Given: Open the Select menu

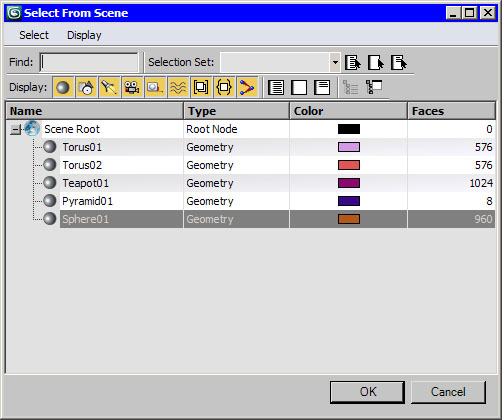Looking at the screenshot, I should (34, 35).
